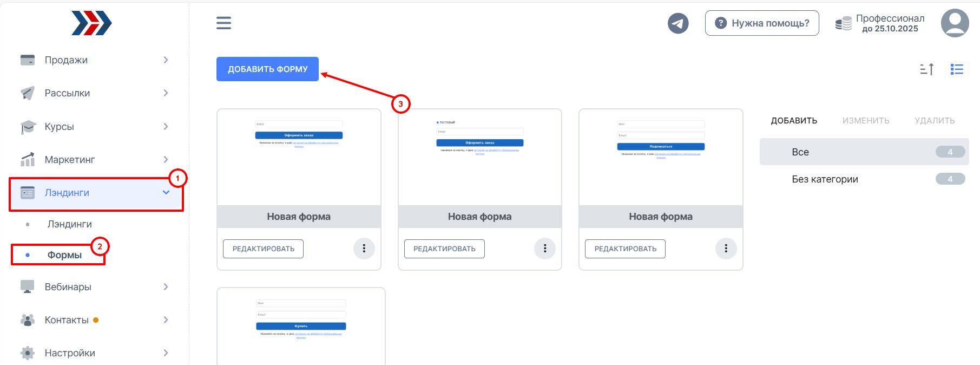This screenshot has height=365, width=980.
Task: Click the Рассылки megaphone icon
Action: [x=27, y=93]
